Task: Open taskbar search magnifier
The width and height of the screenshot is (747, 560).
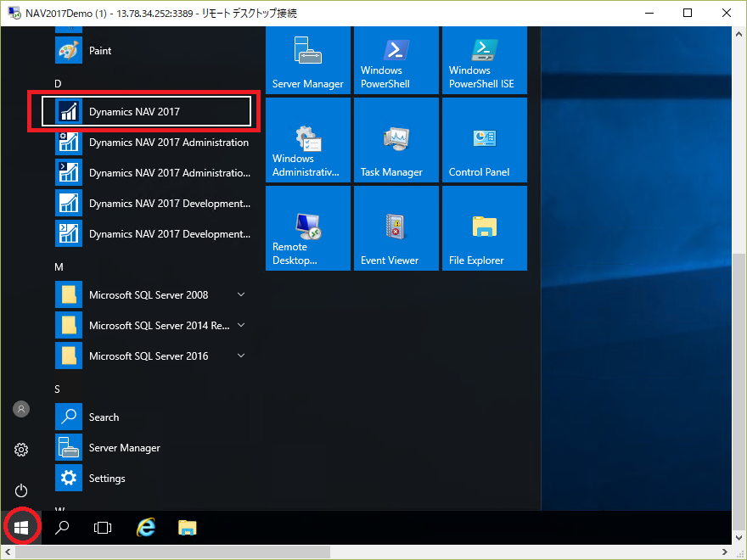Action: coord(62,527)
